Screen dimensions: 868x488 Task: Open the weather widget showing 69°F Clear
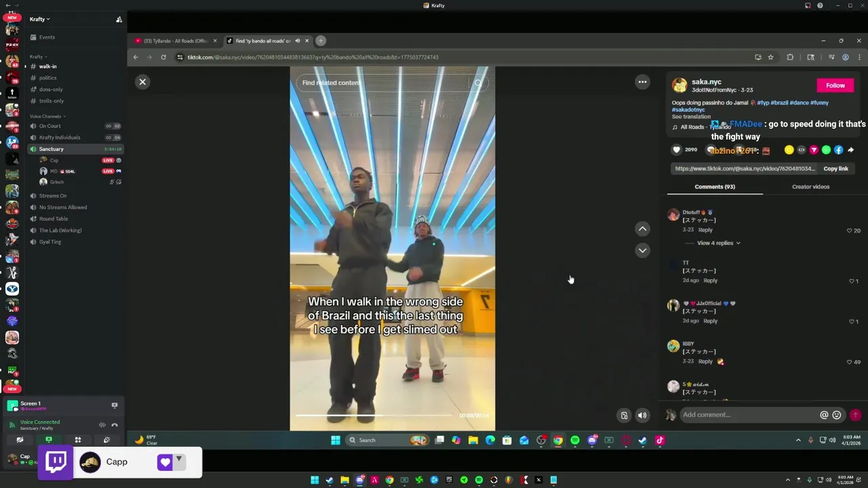(145, 441)
